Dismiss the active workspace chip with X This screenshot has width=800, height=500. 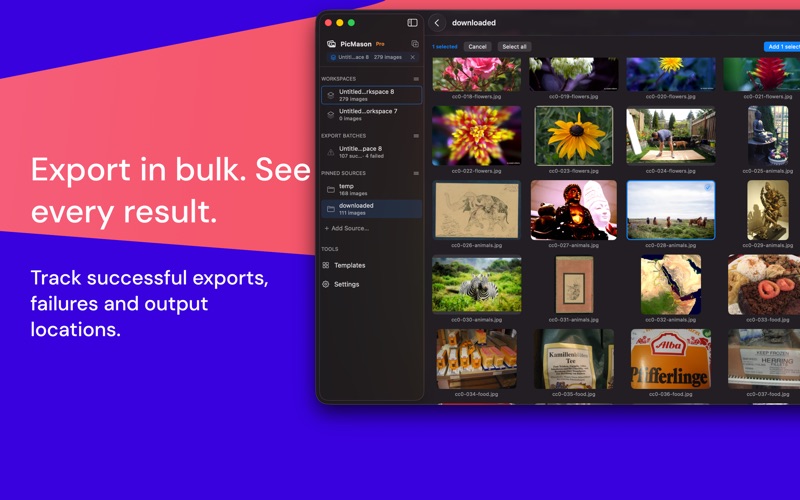click(413, 57)
